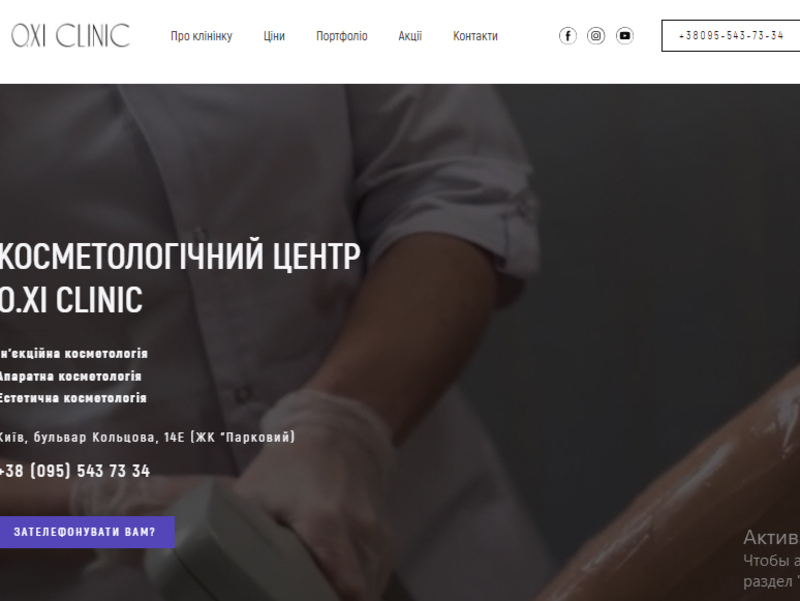Click the O.XI CLINIC logo in header
800x601 pixels.
tap(70, 35)
